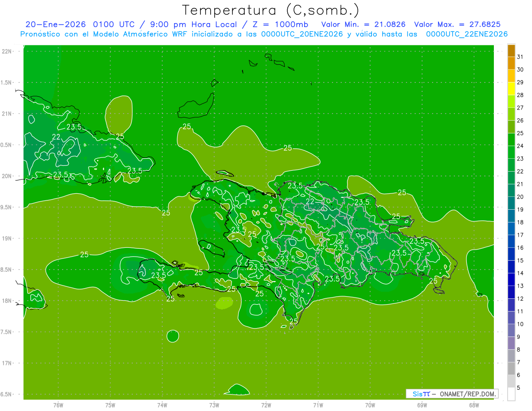Viewport: 532px width, 411px height.
Task: Select the purple legend swatch between 8 and 9
Action: point(511,343)
